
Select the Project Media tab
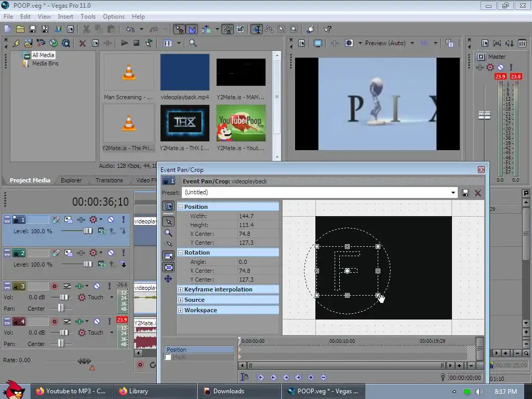click(x=30, y=180)
